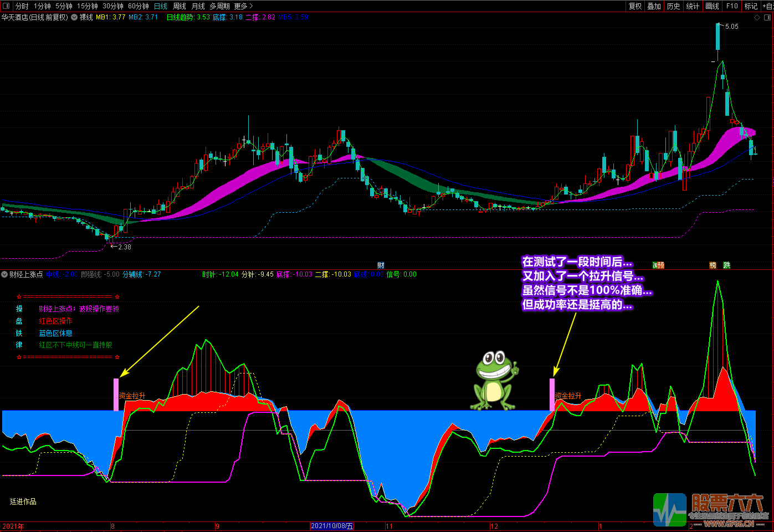Image resolution: width=774 pixels, height=532 pixels.
Task: Expand the 更多 periods menu
Action: coord(243,6)
